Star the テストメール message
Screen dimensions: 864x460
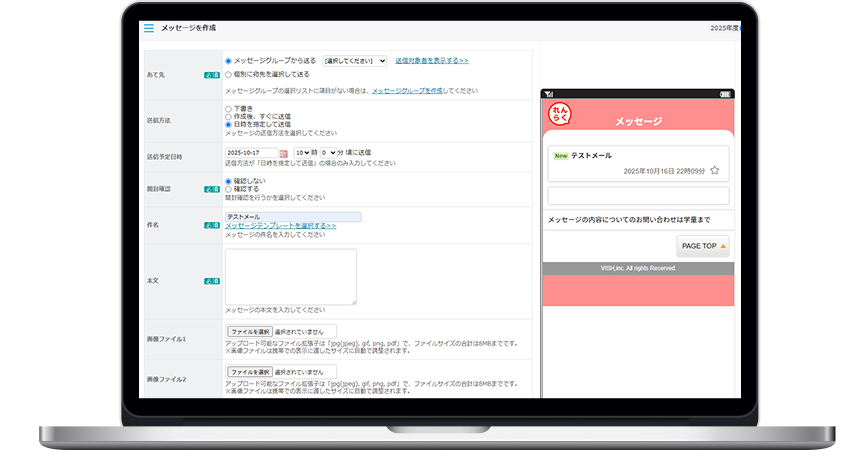point(715,170)
